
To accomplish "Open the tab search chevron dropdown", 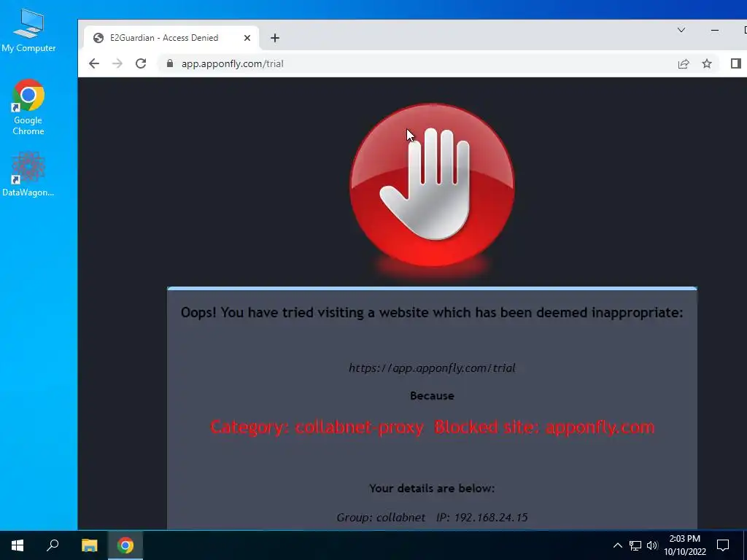I will tap(681, 30).
